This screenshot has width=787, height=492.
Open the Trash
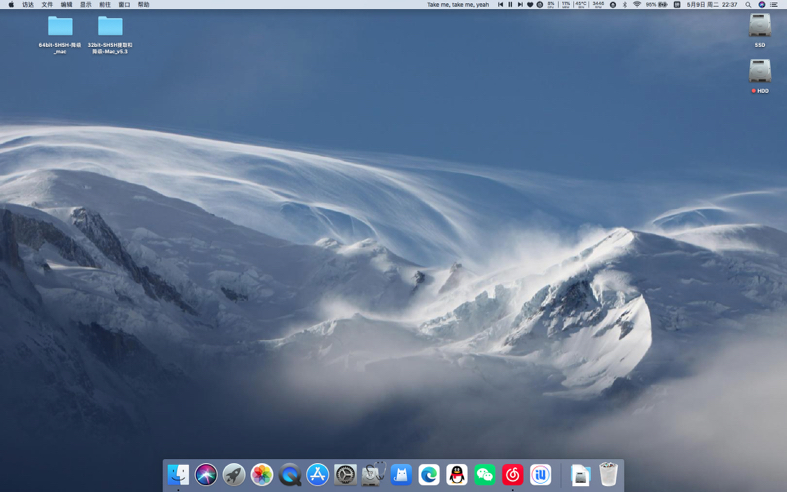(x=608, y=474)
